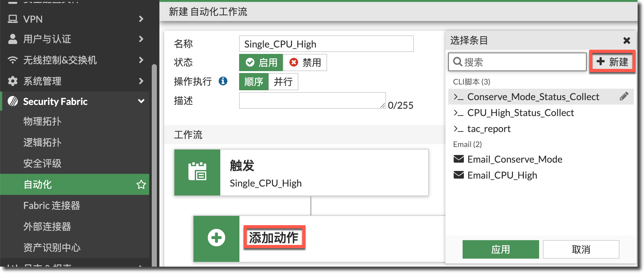
Task: Click the 应用 button
Action: point(501,249)
